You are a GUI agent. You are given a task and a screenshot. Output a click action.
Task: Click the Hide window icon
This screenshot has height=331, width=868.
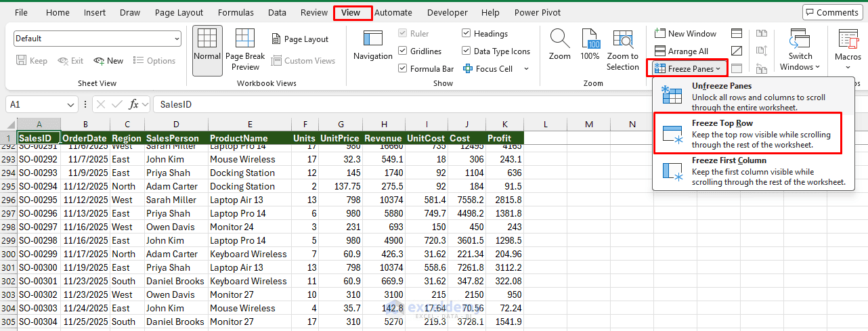pos(737,51)
